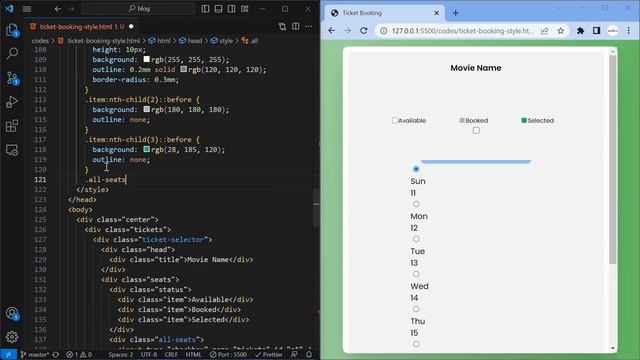Open the Explorer view in the activity bar
This screenshot has width=640, height=360.
pyautogui.click(x=12, y=30)
